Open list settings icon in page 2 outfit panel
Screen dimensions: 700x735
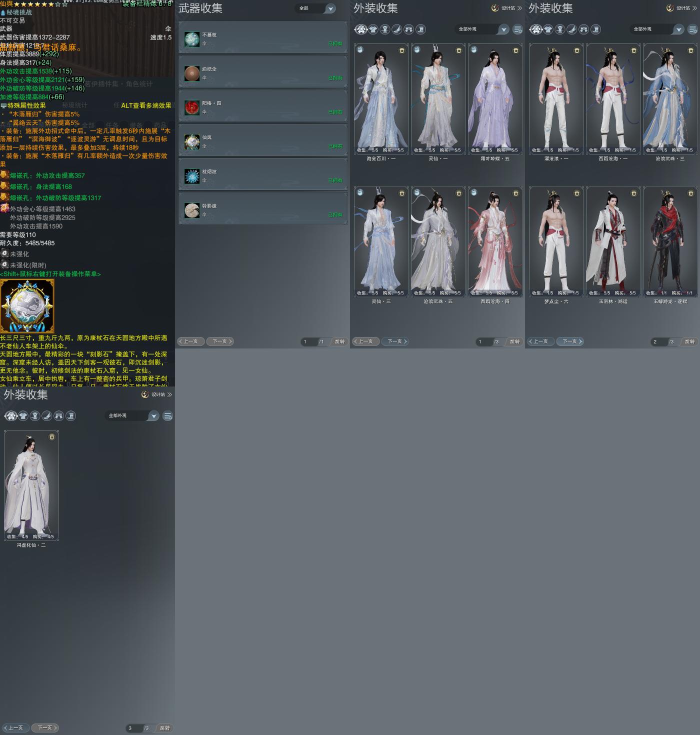point(693,29)
